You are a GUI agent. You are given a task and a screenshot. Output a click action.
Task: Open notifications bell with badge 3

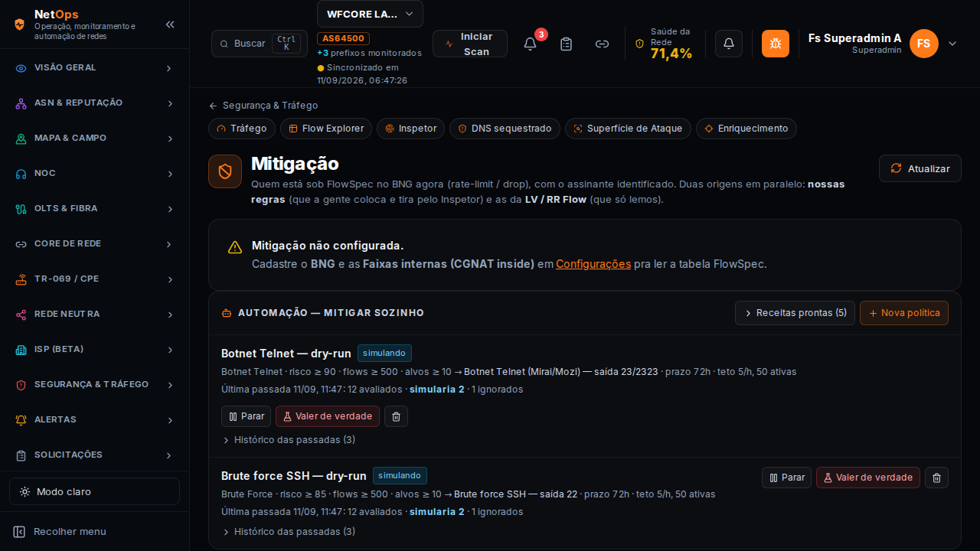pyautogui.click(x=530, y=44)
